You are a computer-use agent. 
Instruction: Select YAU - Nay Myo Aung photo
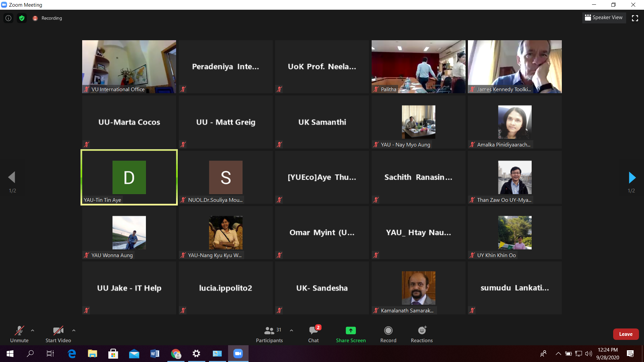coord(419,122)
